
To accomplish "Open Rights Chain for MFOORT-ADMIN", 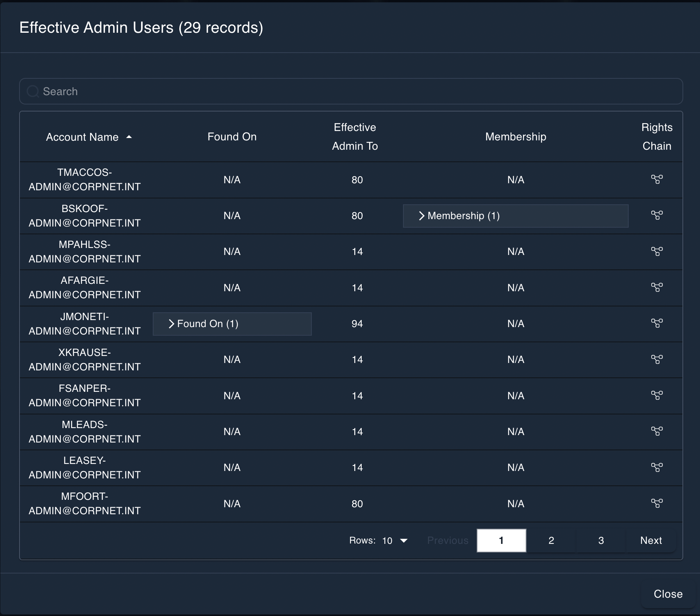I will pos(658,503).
